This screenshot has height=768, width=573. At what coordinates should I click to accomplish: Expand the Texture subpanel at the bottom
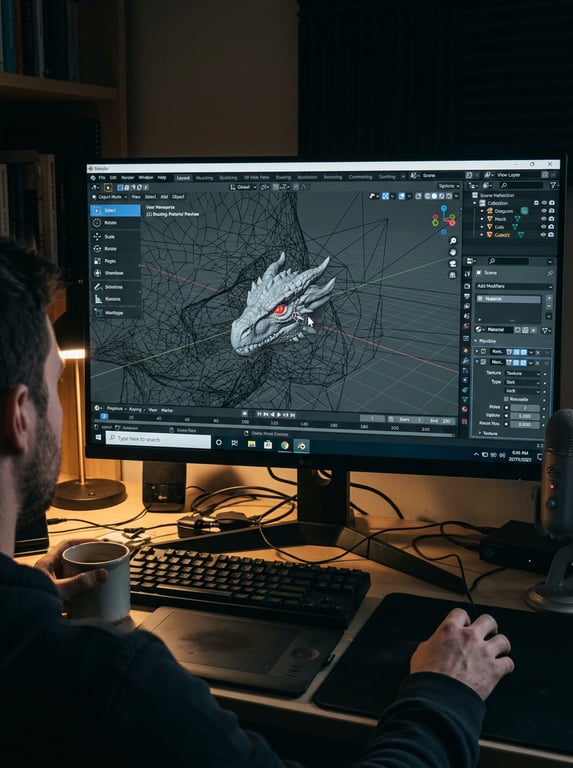pos(480,433)
